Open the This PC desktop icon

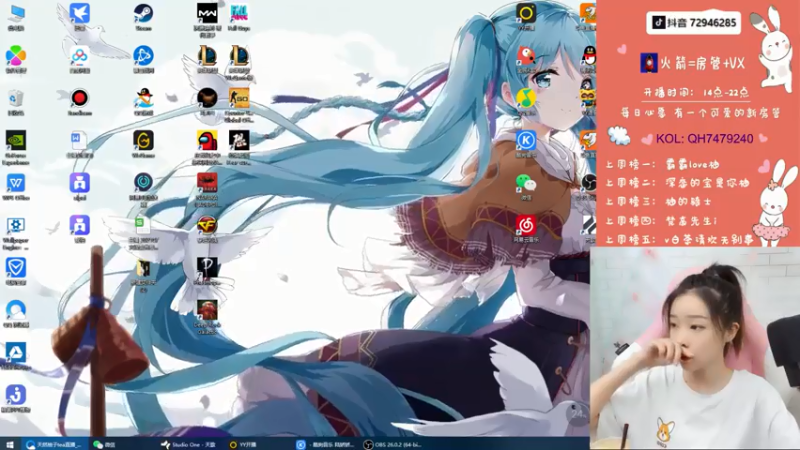point(16,17)
